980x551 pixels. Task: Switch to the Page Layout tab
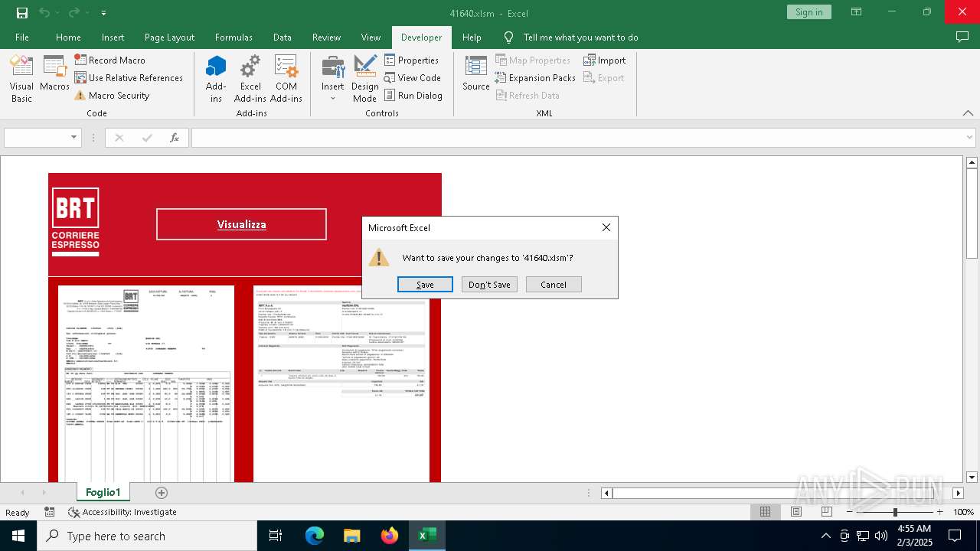pos(169,37)
